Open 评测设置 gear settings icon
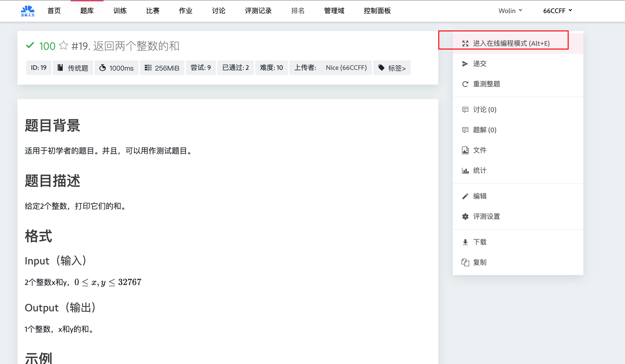 465,217
